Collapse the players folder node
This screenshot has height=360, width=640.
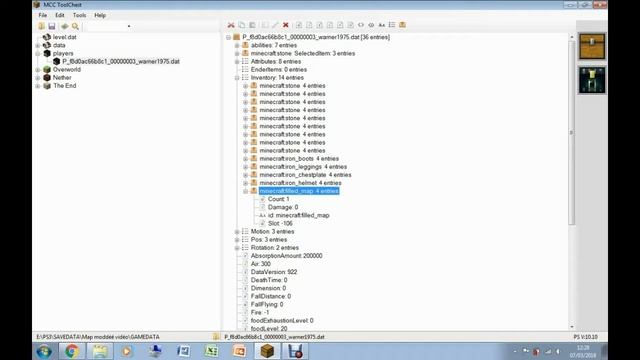(38, 53)
